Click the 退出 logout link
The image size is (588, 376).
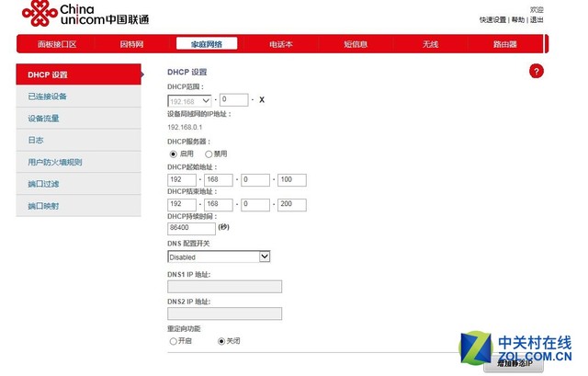pyautogui.click(x=537, y=19)
